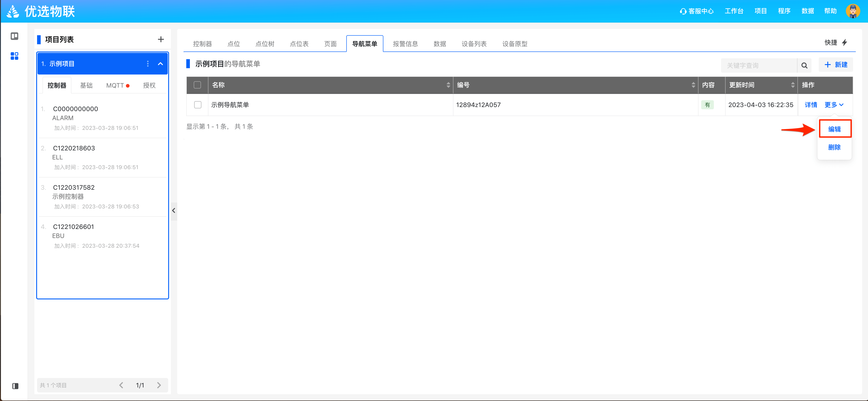Select controller C1221026601 EBU
868x401 pixels.
pyautogui.click(x=102, y=236)
